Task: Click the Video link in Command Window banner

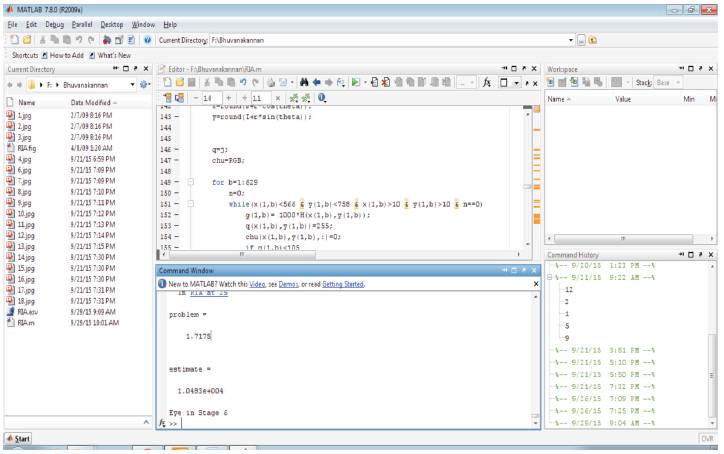Action: [257, 284]
